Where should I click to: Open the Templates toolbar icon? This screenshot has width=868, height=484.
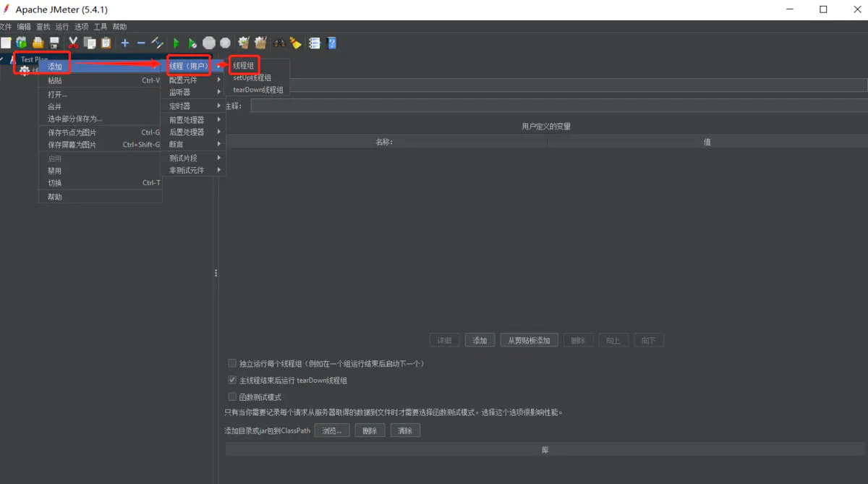[22, 43]
